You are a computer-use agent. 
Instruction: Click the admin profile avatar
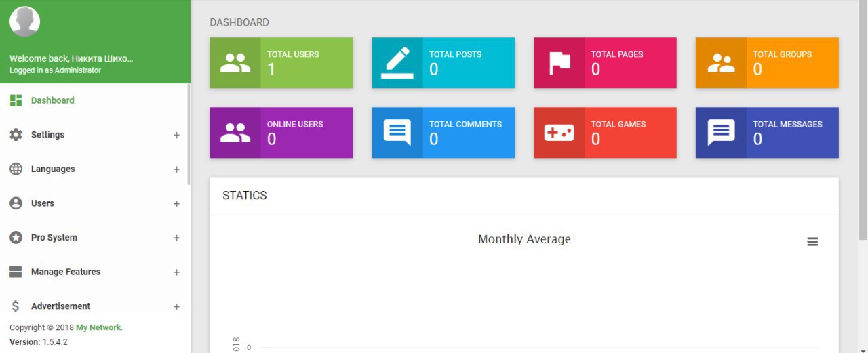click(24, 22)
